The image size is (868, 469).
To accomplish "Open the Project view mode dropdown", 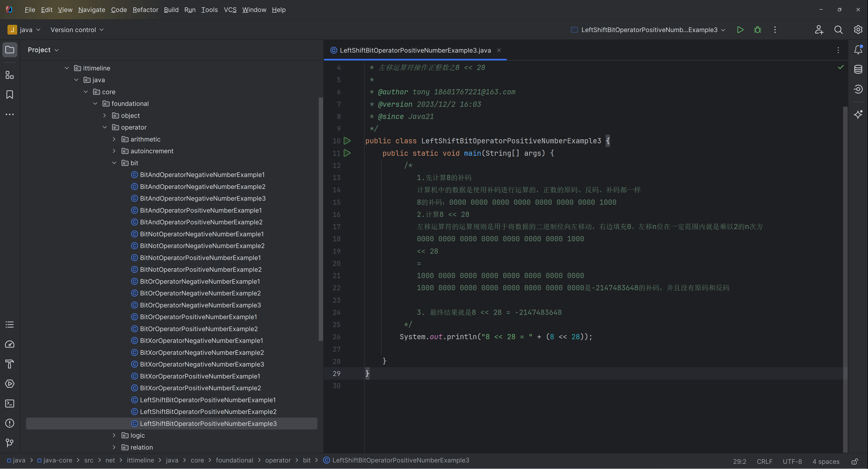I will coord(43,50).
